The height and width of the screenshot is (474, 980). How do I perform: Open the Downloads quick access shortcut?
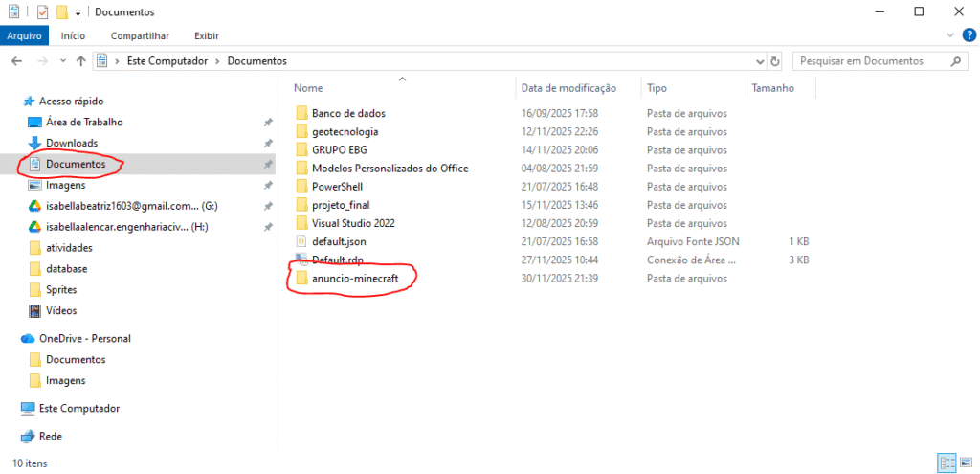pos(71,143)
